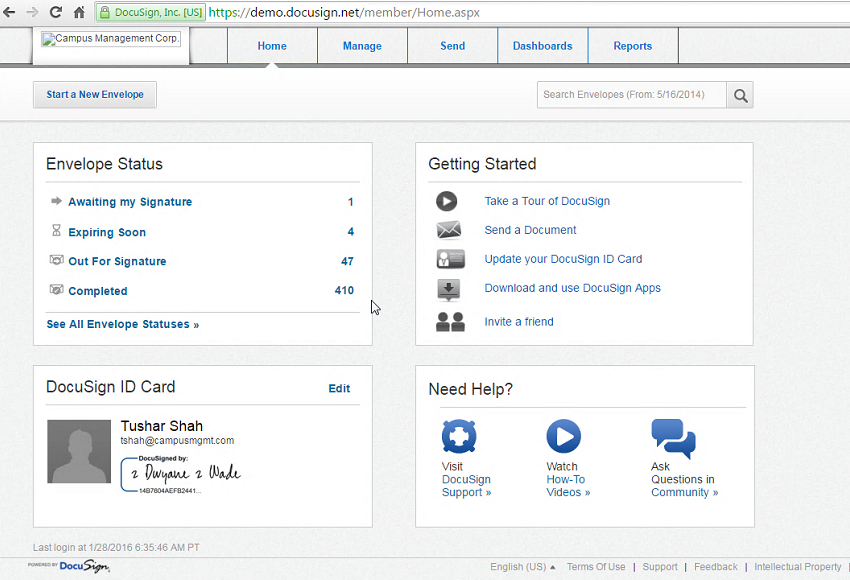Click the Send a Document envelope icon
This screenshot has height=580, width=850.
tap(450, 229)
